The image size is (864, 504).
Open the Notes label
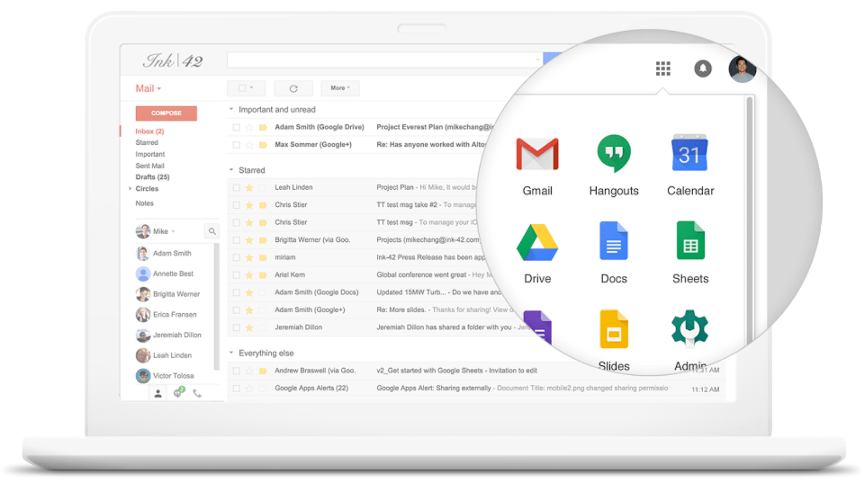click(144, 203)
